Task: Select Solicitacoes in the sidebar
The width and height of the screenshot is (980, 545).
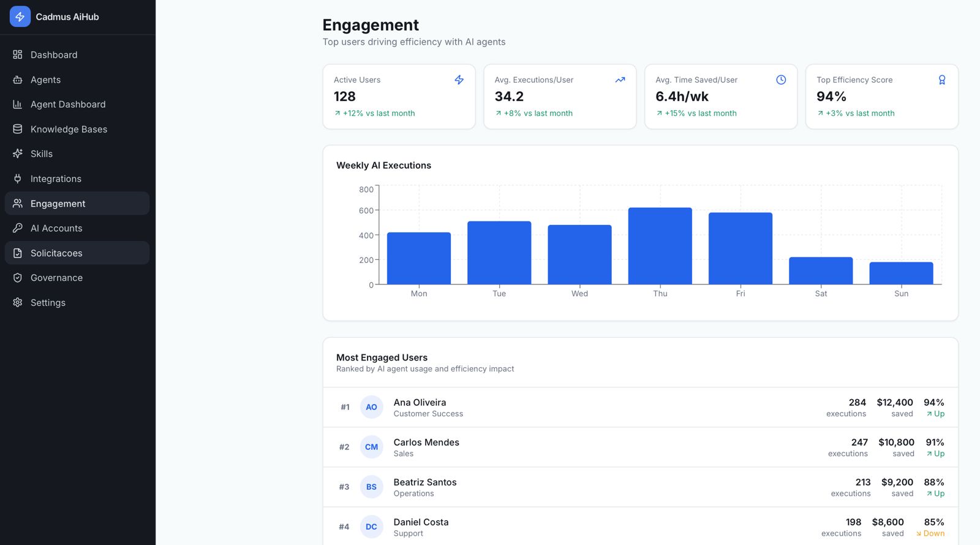Action: tap(77, 253)
